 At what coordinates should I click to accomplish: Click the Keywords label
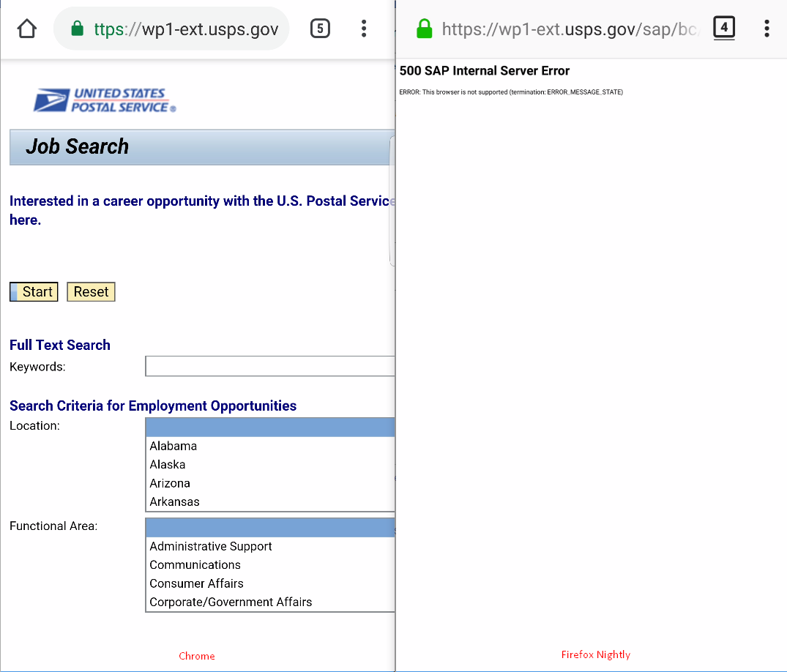tap(37, 367)
